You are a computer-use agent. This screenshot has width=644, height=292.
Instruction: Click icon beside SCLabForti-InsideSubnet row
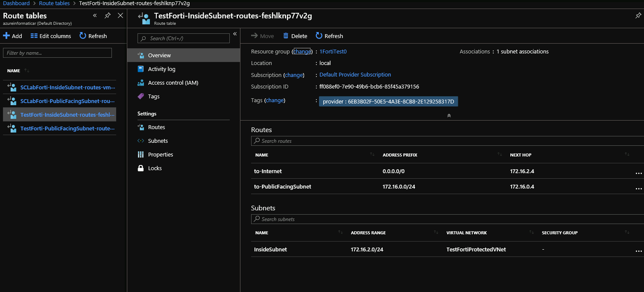12,87
